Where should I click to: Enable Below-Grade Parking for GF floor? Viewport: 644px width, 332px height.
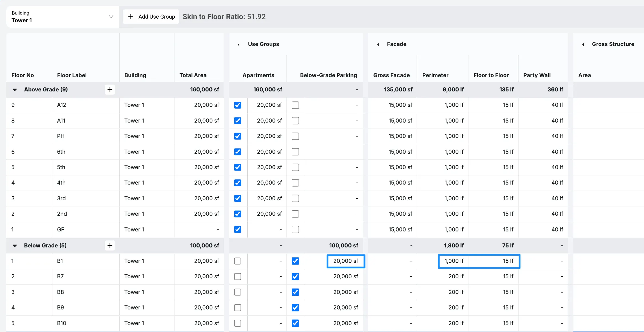[295, 229]
